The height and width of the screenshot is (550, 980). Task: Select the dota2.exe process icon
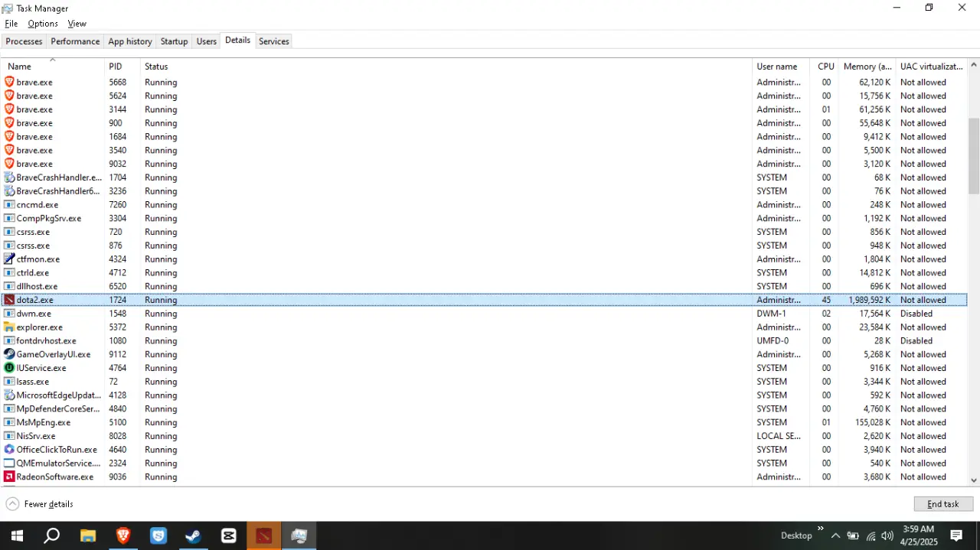(9, 300)
